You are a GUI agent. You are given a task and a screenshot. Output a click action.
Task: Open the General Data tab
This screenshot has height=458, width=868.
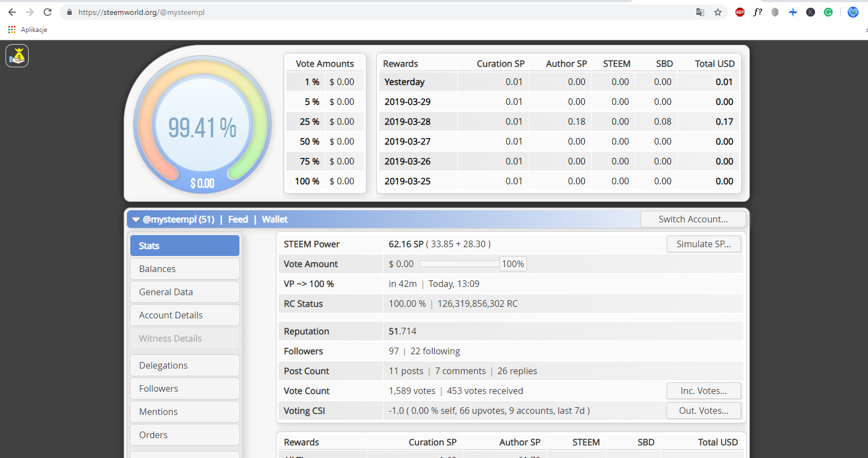point(185,292)
